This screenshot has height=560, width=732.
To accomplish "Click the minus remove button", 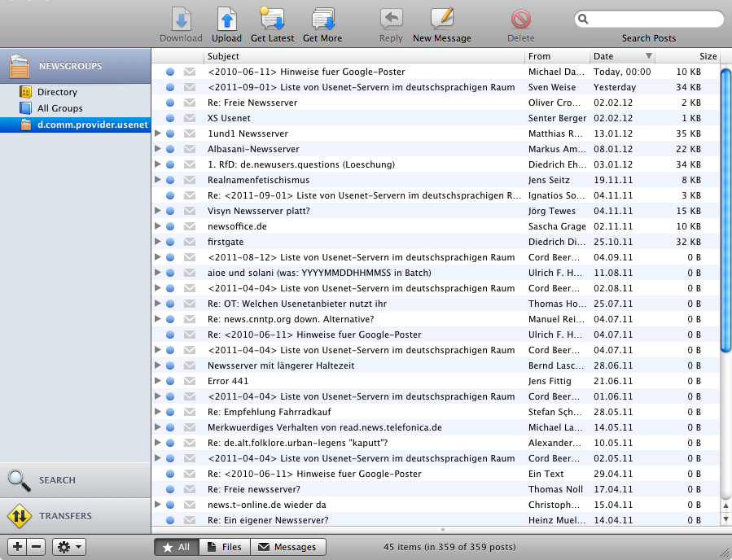I will click(36, 547).
